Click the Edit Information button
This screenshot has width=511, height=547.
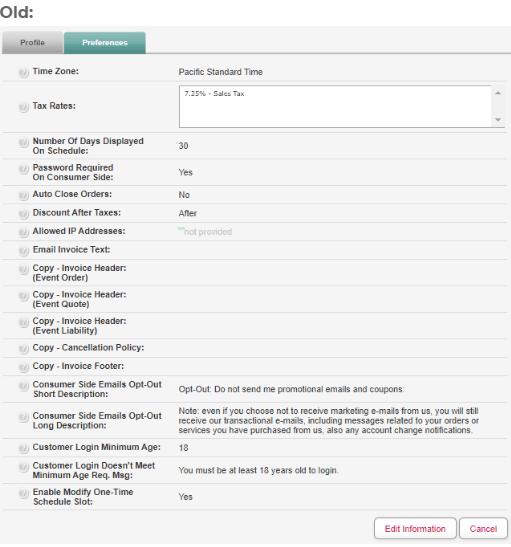(x=415, y=529)
